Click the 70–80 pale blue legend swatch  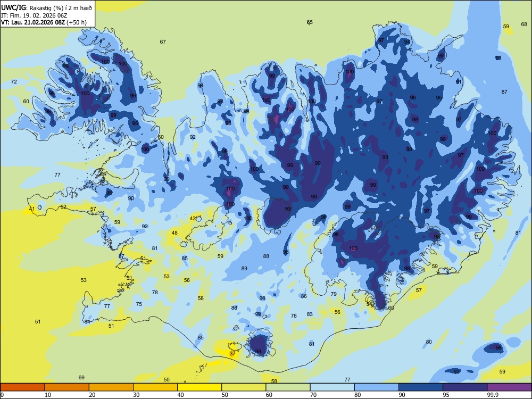(332, 387)
